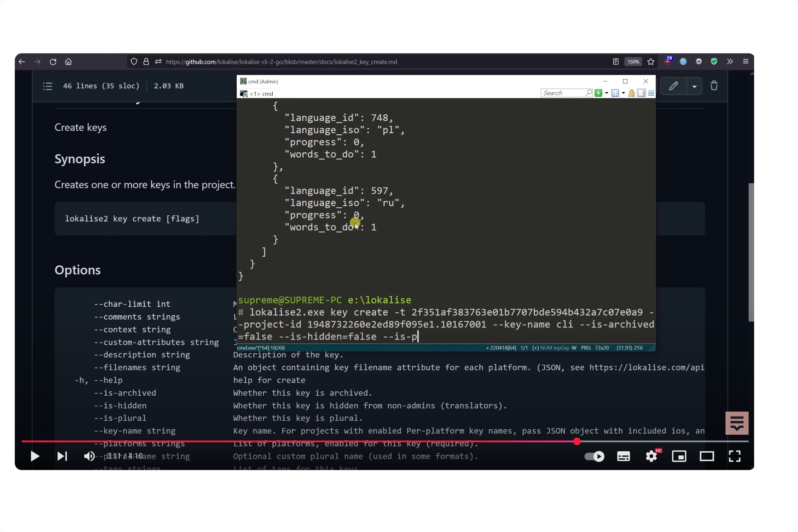Open the new console dropdown arrow
Image resolution: width=798 pixels, height=532 pixels.
[606, 93]
